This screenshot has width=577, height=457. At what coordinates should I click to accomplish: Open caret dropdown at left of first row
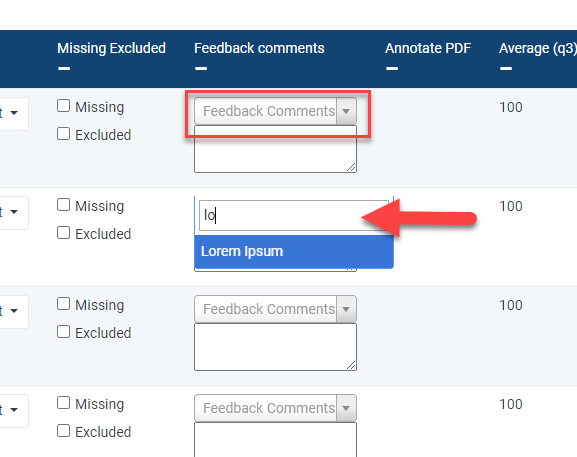pos(14,113)
